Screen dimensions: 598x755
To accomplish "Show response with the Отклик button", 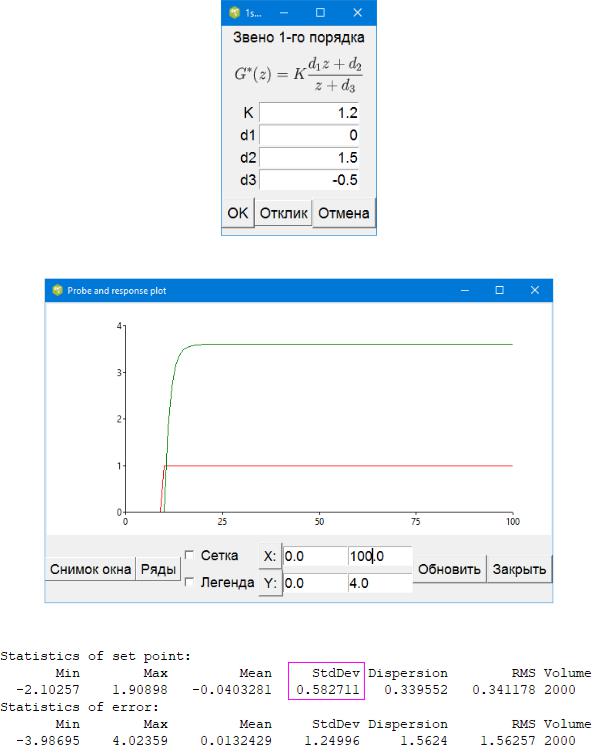I will 283,213.
